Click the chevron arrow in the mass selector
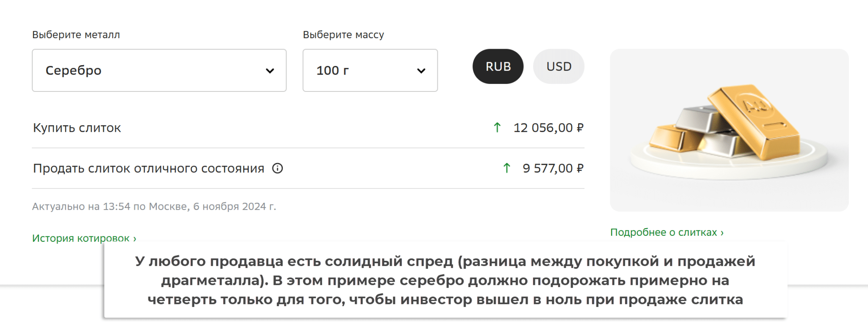 [x=421, y=71]
